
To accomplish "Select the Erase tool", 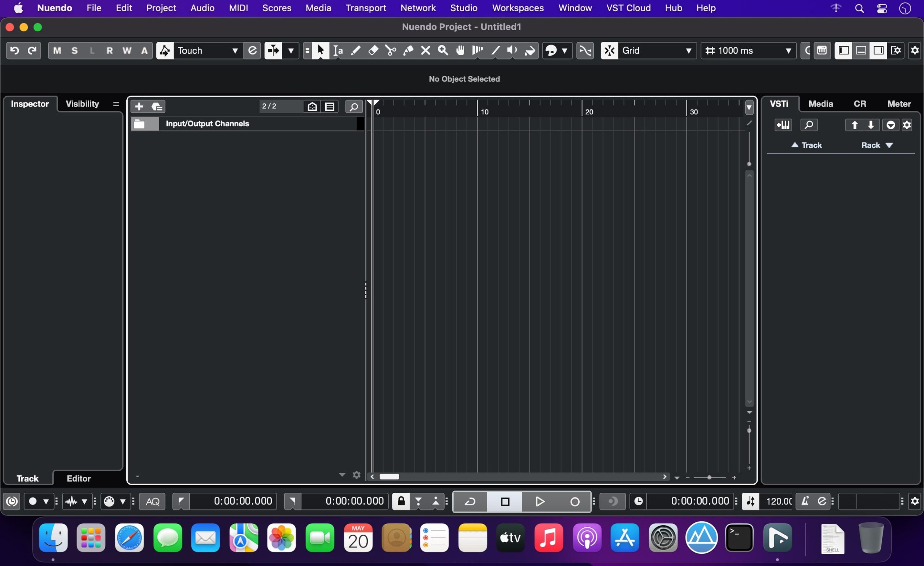I will click(x=373, y=50).
